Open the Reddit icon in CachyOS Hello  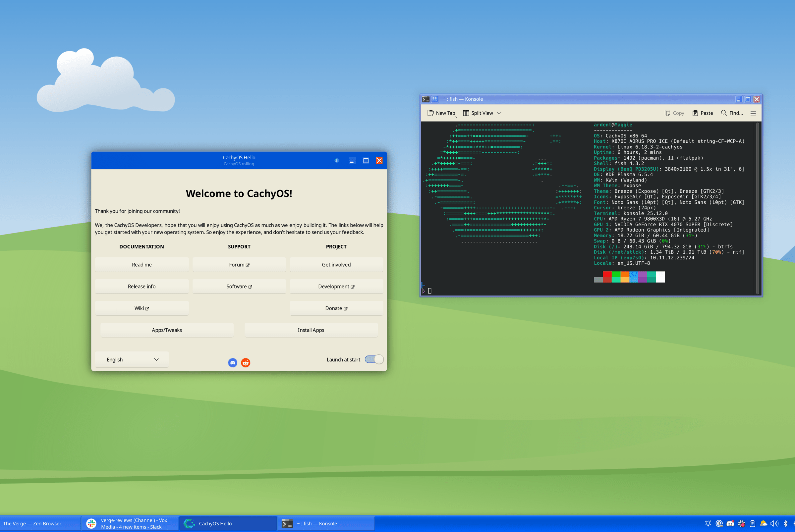coord(246,363)
